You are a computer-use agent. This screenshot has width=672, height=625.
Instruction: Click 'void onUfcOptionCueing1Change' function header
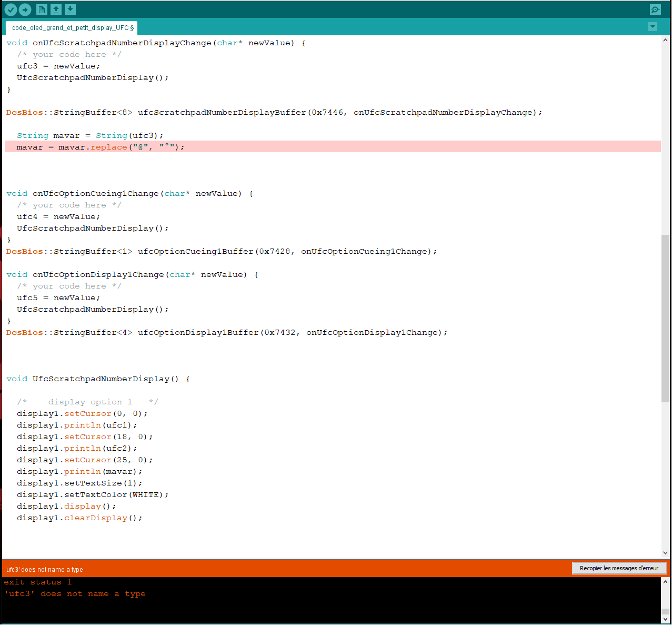tap(129, 194)
